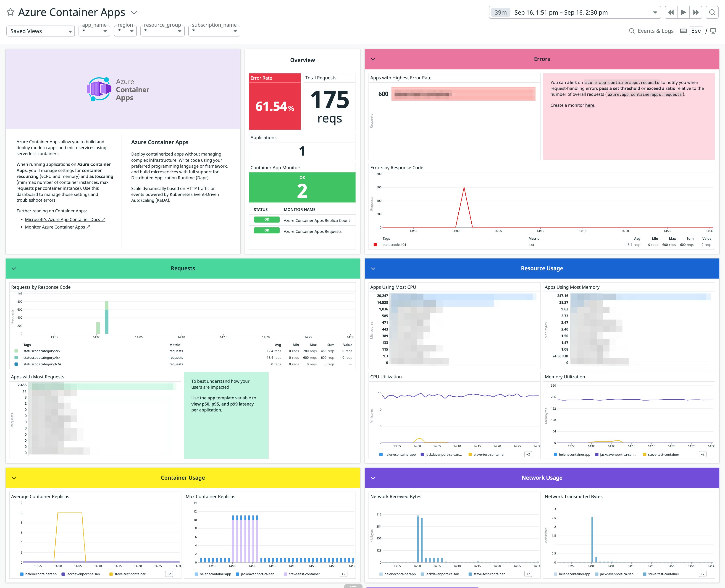The height and width of the screenshot is (588, 725).
Task: Open the dropdown next to the dashboard title
Action: point(134,12)
